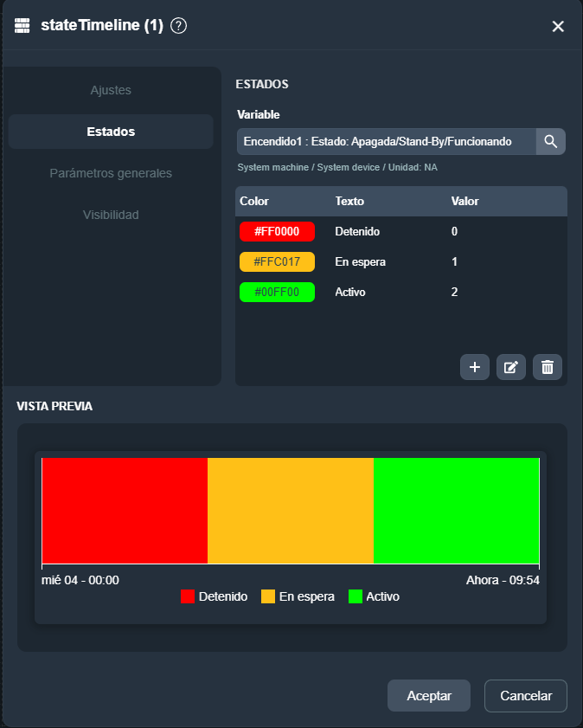Screen dimensions: 583x728
Task: Select the Estados tab
Action: pyautogui.click(x=111, y=132)
